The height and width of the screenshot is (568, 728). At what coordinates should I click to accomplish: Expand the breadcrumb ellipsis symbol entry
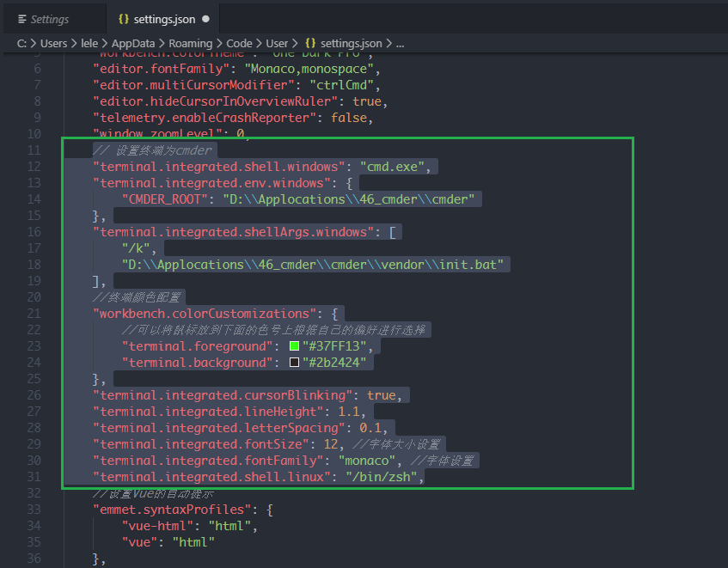(400, 42)
